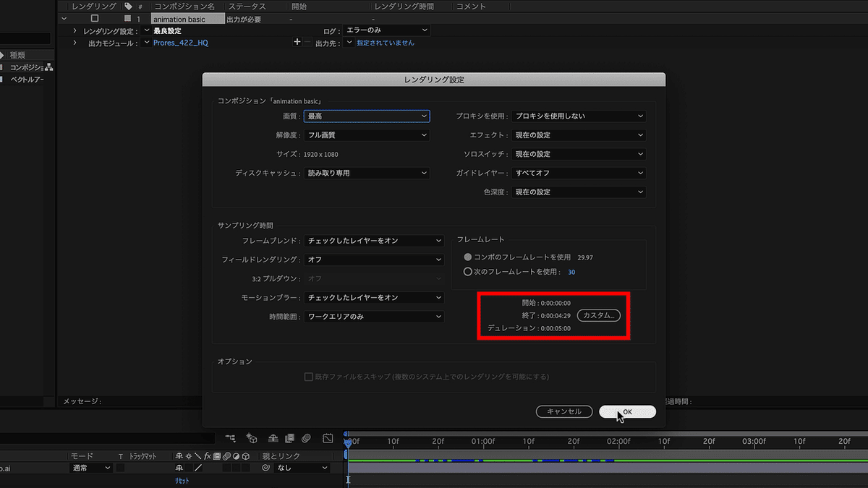Click the リセット reset link in timeline
The width and height of the screenshot is (868, 488).
(182, 481)
